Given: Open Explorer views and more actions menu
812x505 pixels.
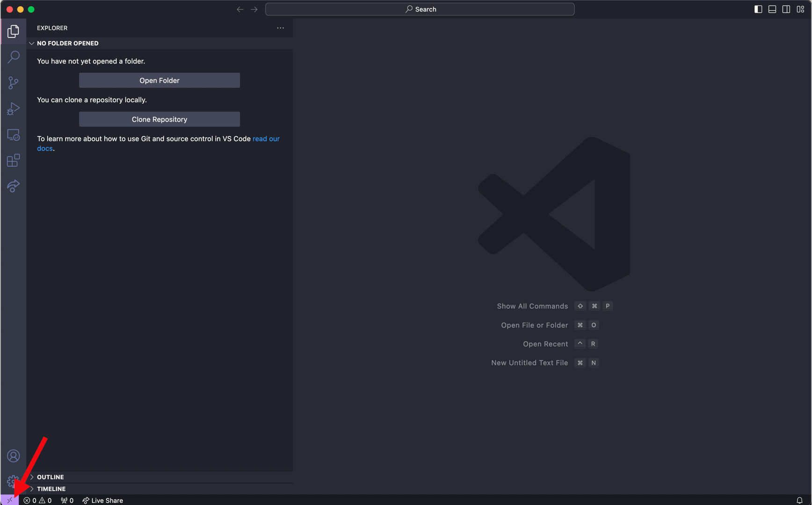Looking at the screenshot, I should coord(280,28).
